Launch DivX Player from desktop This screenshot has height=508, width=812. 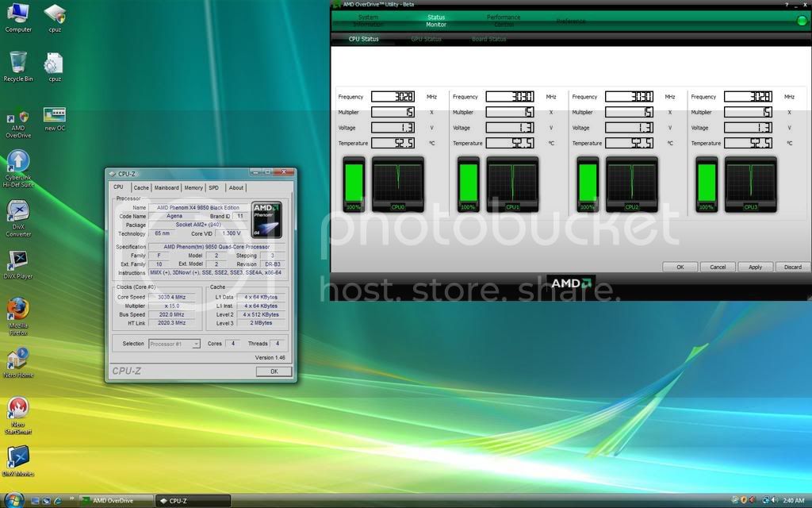18,264
